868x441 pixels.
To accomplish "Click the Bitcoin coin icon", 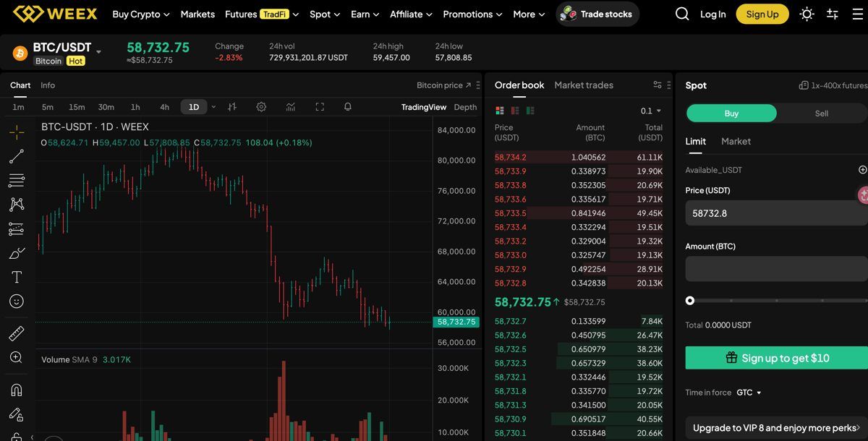I will [20, 53].
